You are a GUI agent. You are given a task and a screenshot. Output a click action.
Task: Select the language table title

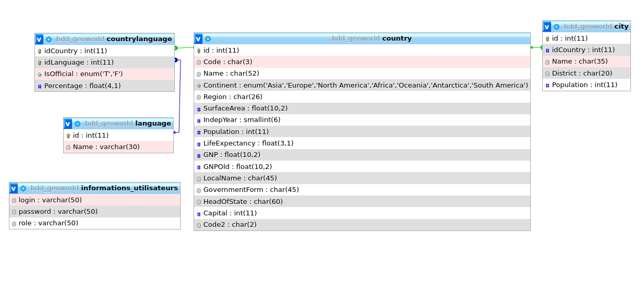click(x=153, y=124)
